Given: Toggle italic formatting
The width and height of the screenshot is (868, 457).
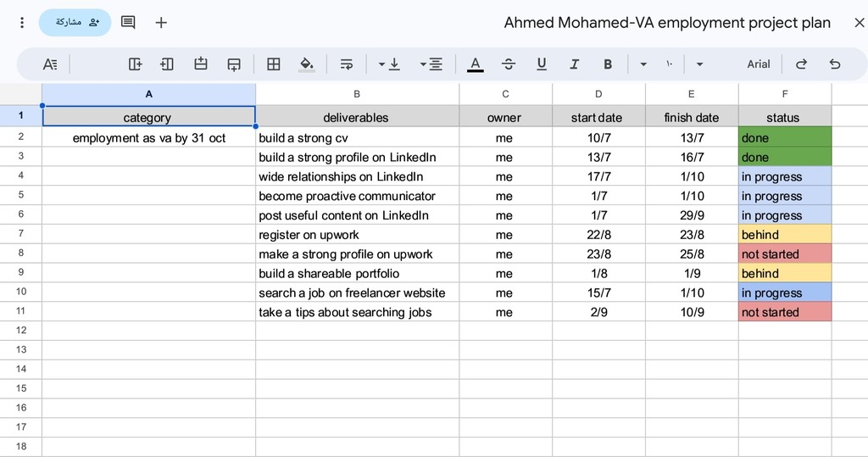Looking at the screenshot, I should coord(574,64).
